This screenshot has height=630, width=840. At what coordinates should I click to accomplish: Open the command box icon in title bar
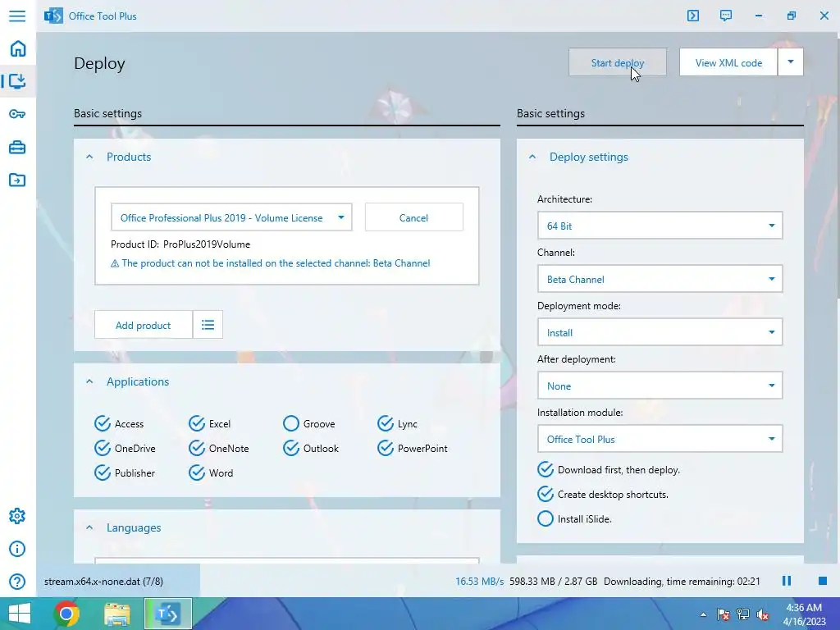(693, 16)
